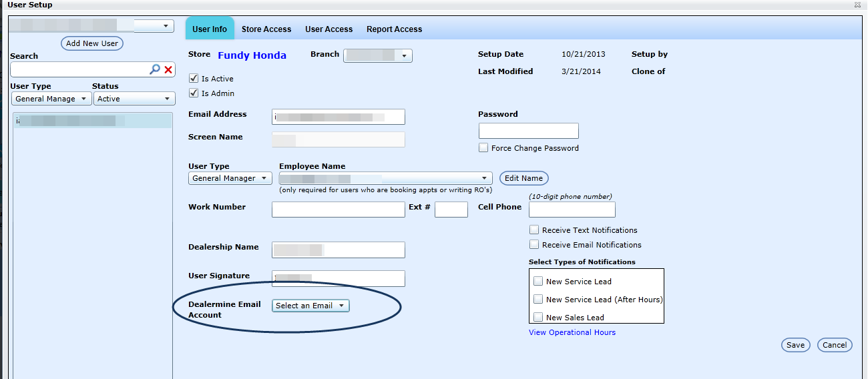Open the Status filter dropdown
868x379 pixels.
[x=134, y=99]
